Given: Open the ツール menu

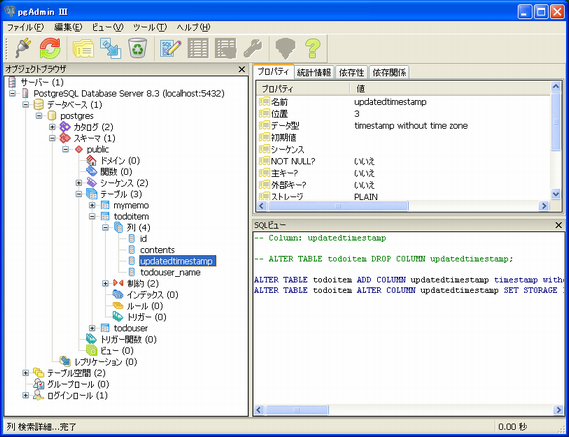Looking at the screenshot, I should [x=150, y=27].
